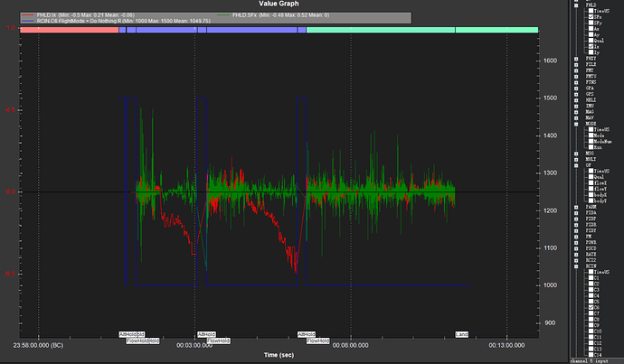Click the red segment of flight-mode bar
Viewport: 624px width, 364px height.
(x=70, y=30)
